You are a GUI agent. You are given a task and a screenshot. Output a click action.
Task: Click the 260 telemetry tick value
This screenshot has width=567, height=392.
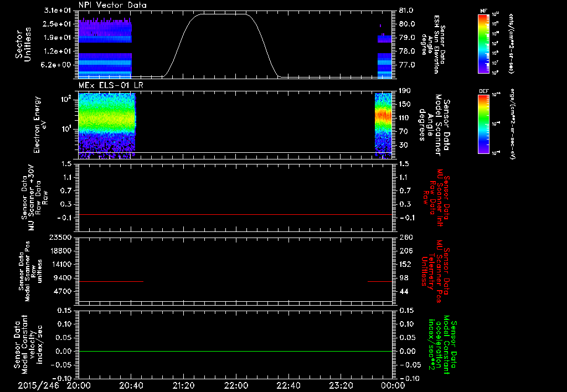[405, 237]
